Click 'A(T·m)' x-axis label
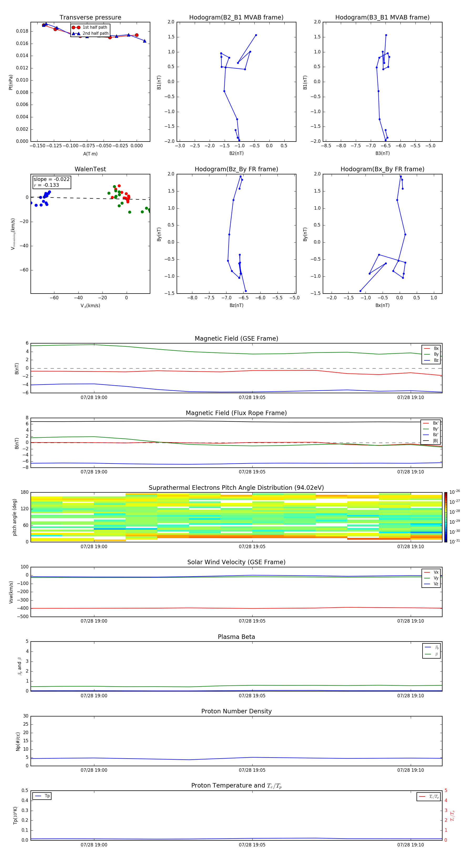This screenshot has height=868, width=473. click(90, 154)
